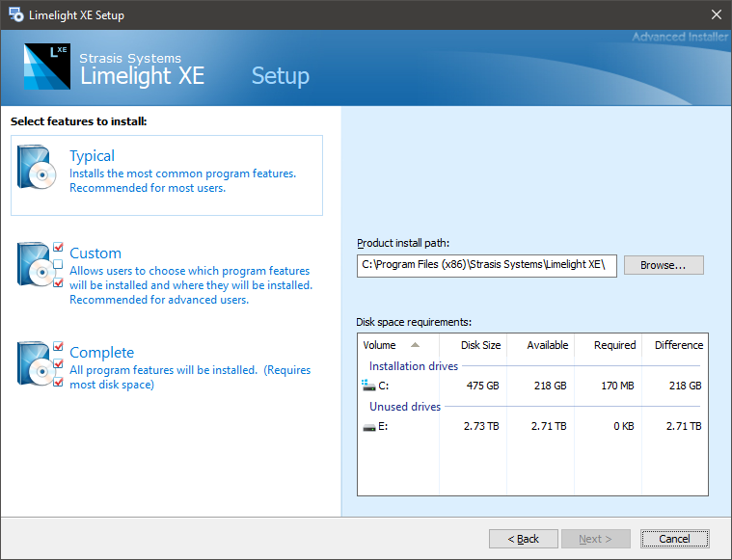Screen dimensions: 732x560
Task: Go back with the Back button
Action: click(x=524, y=539)
